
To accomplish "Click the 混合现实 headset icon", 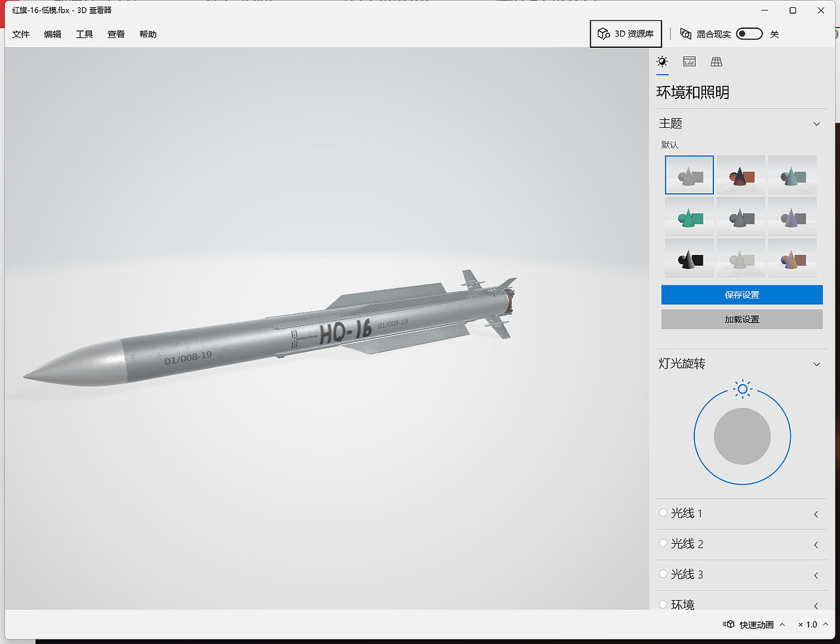I will pos(686,34).
